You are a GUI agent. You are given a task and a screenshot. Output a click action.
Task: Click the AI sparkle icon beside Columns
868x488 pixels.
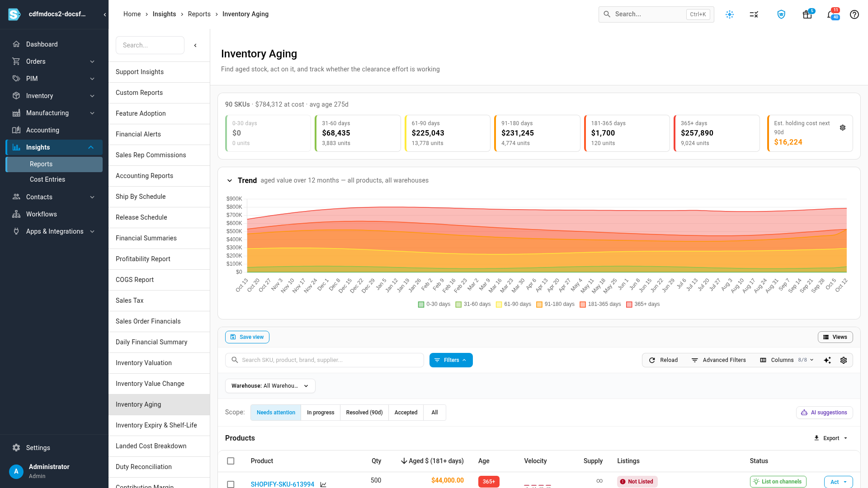click(827, 360)
